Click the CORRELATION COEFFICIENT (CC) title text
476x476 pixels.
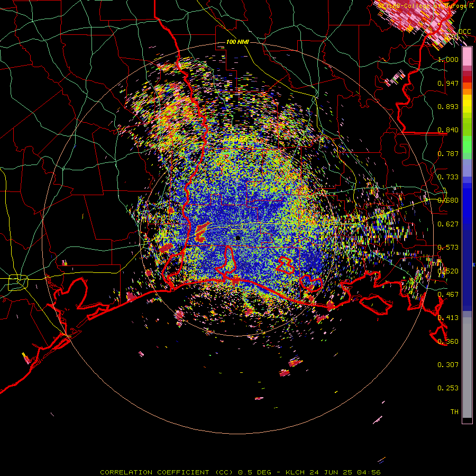[x=167, y=472]
